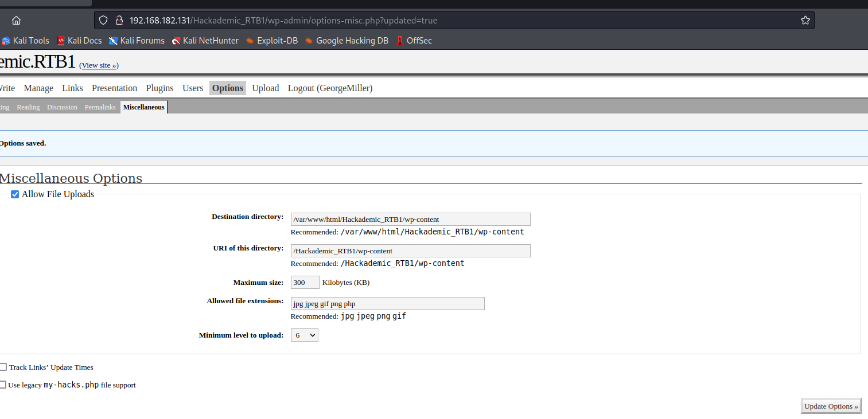The width and height of the screenshot is (868, 419).
Task: Open the Manage menu
Action: tap(38, 88)
